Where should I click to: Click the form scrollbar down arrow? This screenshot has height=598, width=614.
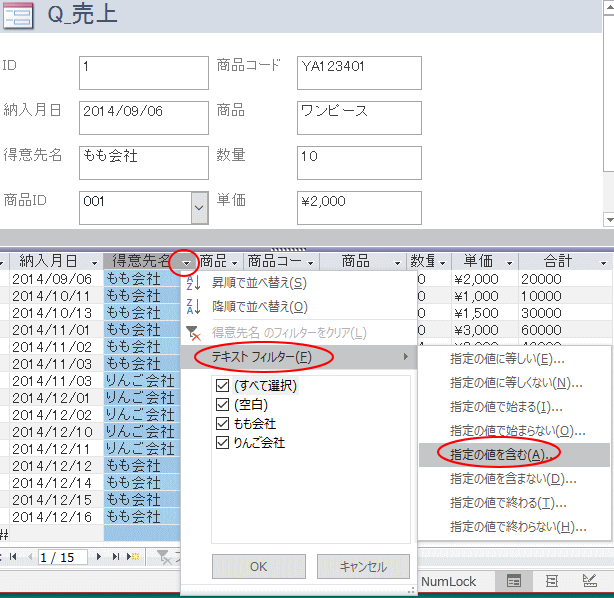tap(609, 219)
